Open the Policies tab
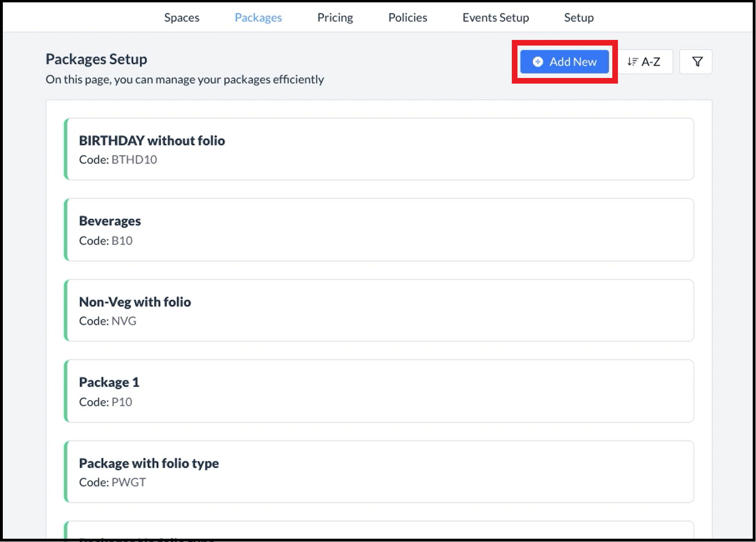The image size is (756, 542). tap(408, 18)
